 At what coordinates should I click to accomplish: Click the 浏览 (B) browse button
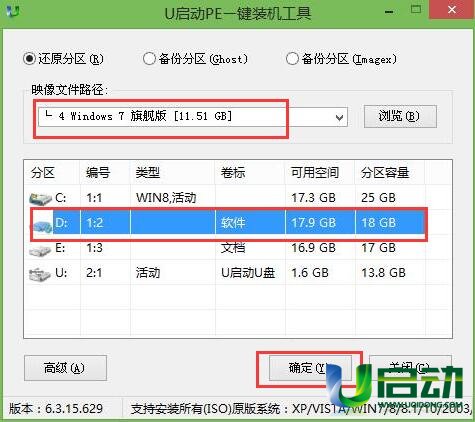click(400, 116)
